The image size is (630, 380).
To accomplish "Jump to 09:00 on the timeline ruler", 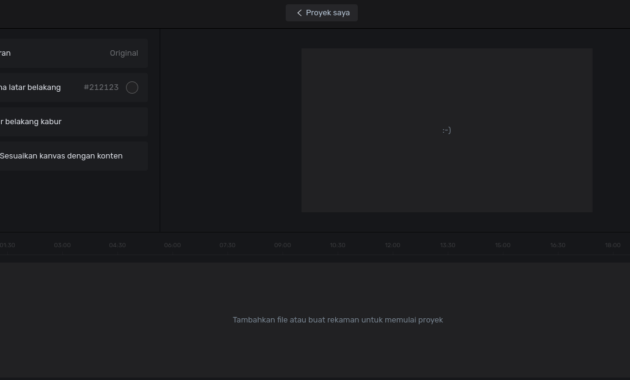I will point(282,245).
